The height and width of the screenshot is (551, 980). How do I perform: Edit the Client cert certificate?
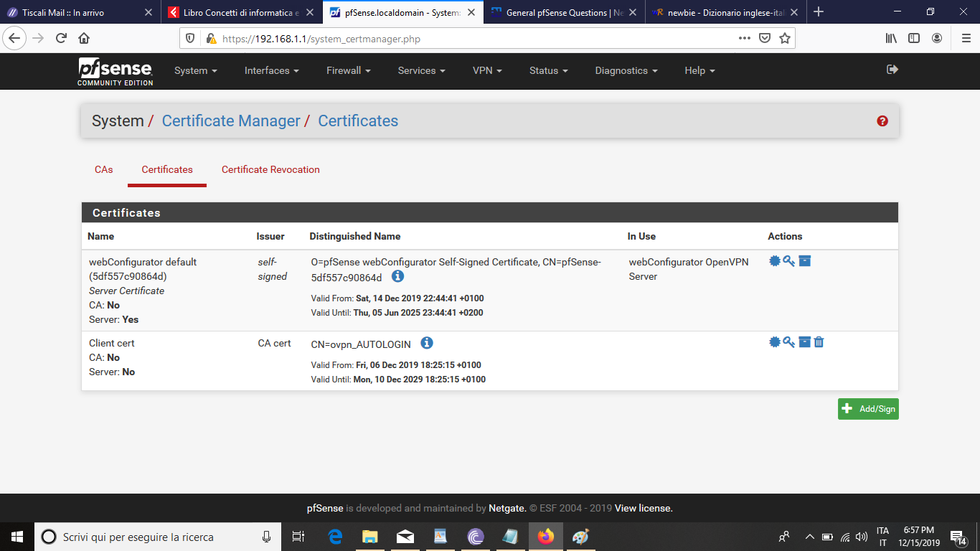click(x=775, y=342)
